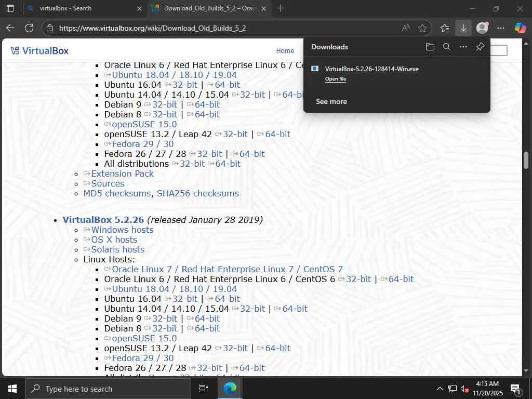Screen dimensions: 532x399
Task: Show hidden system tray icons
Action: point(440,389)
